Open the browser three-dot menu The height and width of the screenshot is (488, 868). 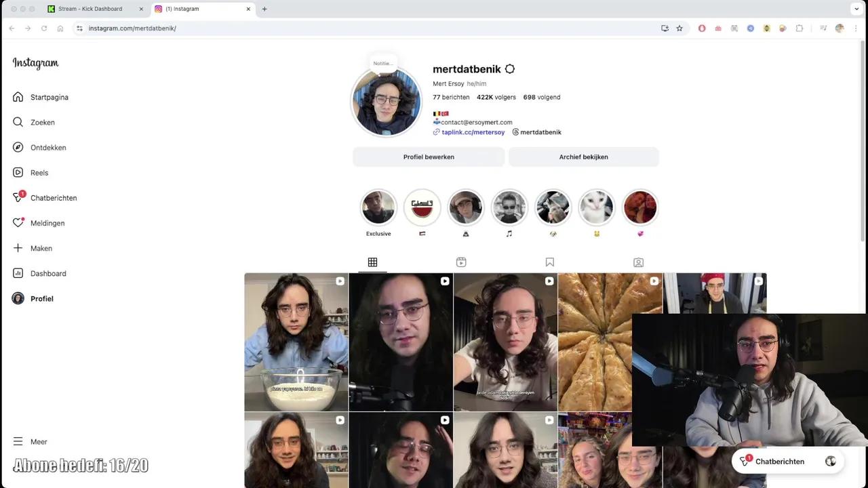click(x=856, y=28)
